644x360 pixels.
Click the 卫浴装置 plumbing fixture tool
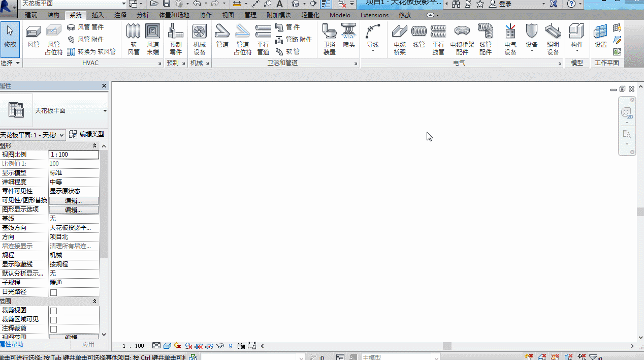pyautogui.click(x=330, y=40)
